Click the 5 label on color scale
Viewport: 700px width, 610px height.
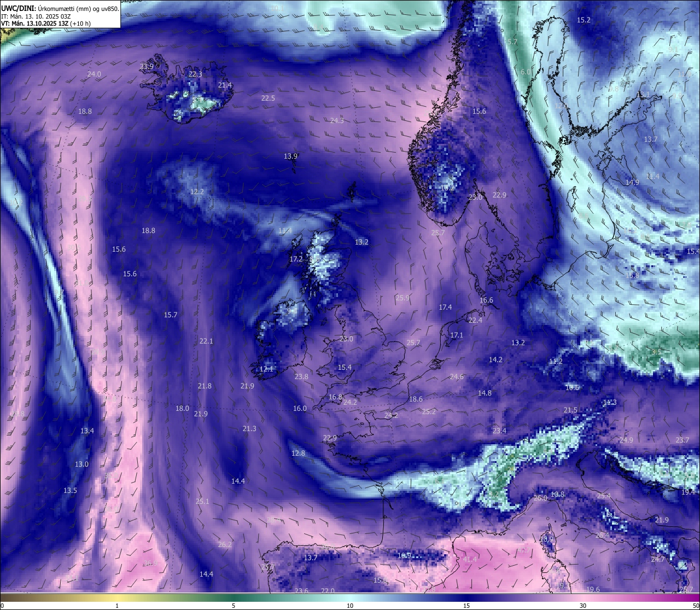[234, 606]
